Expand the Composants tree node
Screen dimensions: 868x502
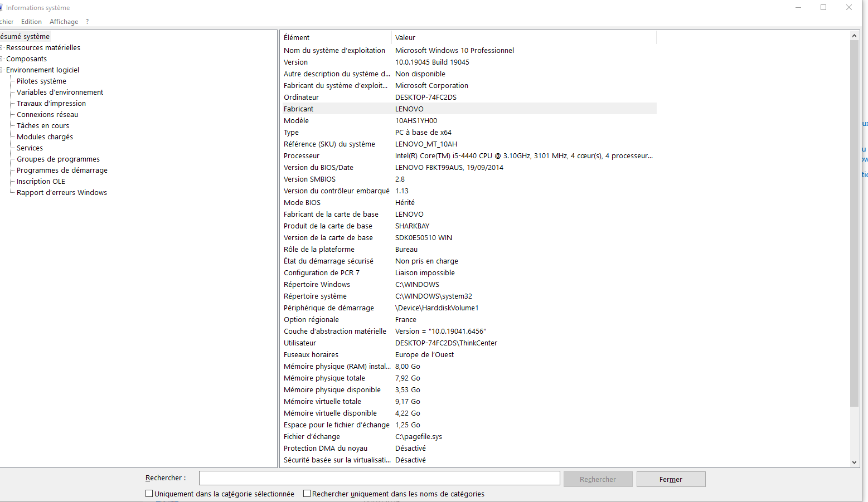2,59
